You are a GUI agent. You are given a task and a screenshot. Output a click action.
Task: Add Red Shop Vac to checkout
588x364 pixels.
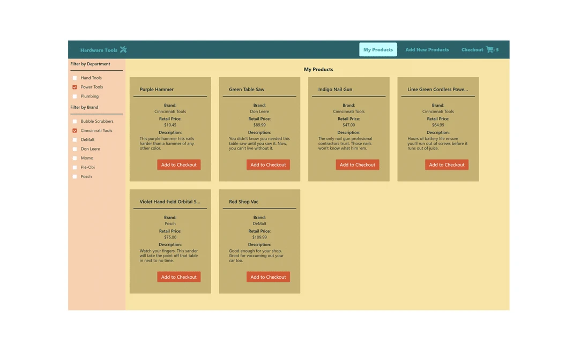click(x=268, y=277)
